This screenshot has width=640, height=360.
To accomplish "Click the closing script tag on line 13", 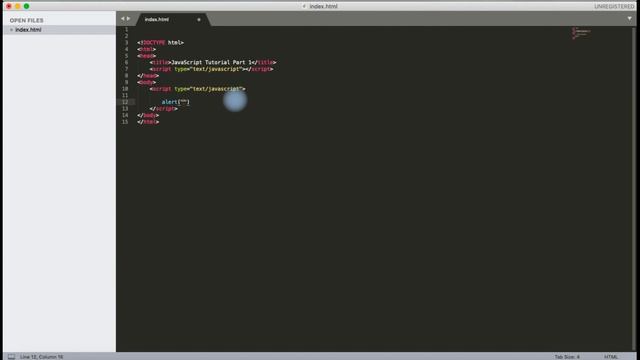I will (x=164, y=109).
